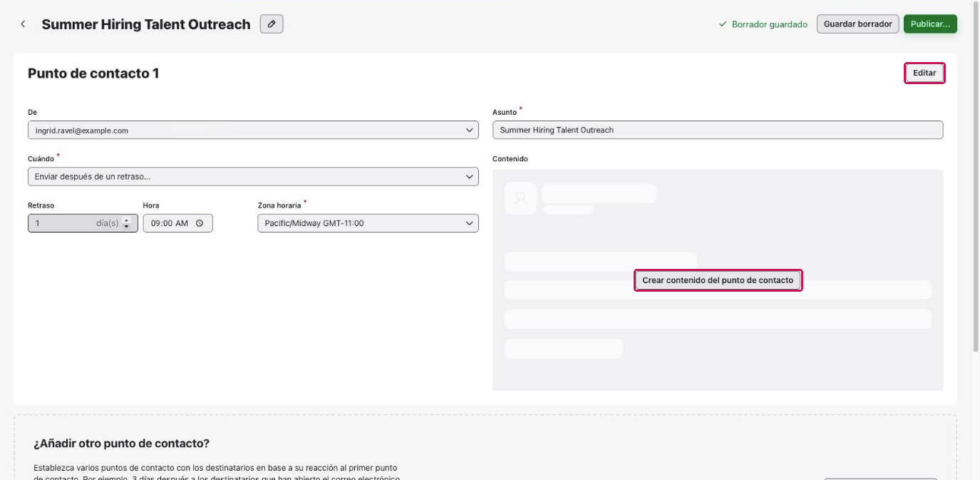Click Editar on Punto de contacto 1
Image resolution: width=980 pixels, height=480 pixels.
(x=924, y=73)
